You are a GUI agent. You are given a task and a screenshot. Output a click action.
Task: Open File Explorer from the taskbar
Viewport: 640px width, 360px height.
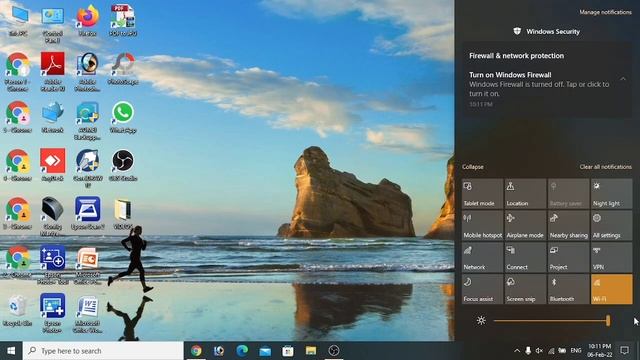tap(311, 351)
